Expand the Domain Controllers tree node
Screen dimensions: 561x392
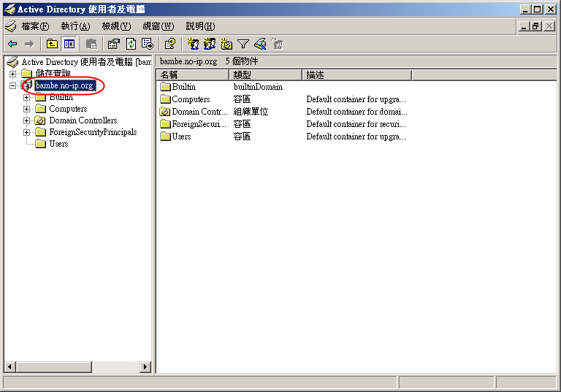(x=27, y=120)
